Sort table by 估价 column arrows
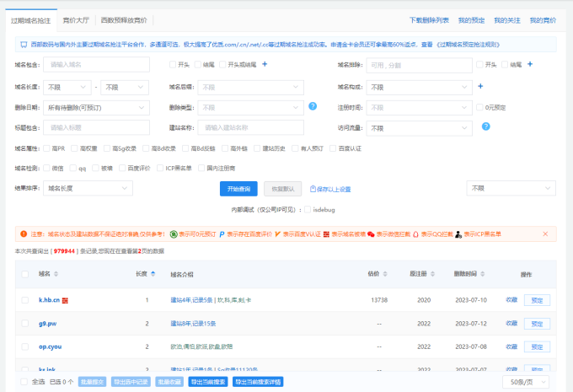This screenshot has width=573, height=392. coord(385,274)
